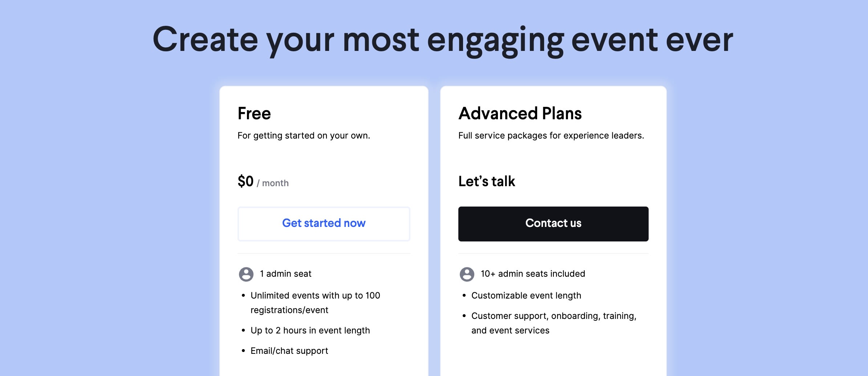Click the Let's talk label

(487, 181)
